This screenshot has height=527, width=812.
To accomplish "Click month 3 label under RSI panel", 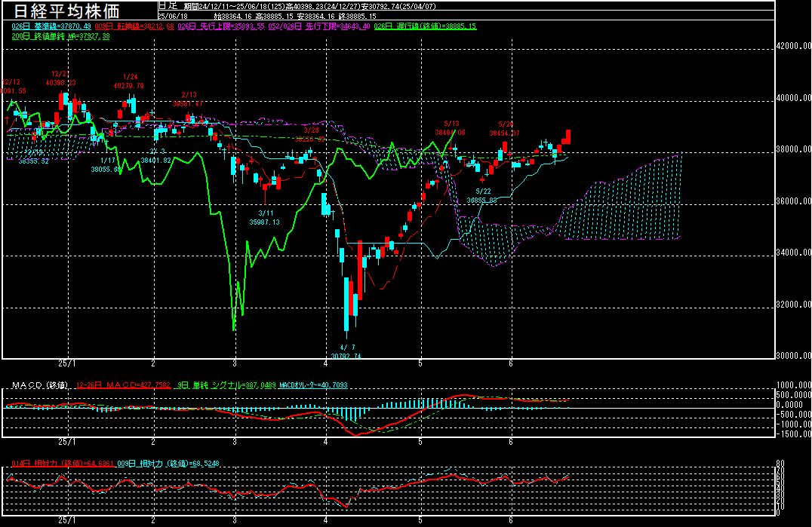I will 235,521.
